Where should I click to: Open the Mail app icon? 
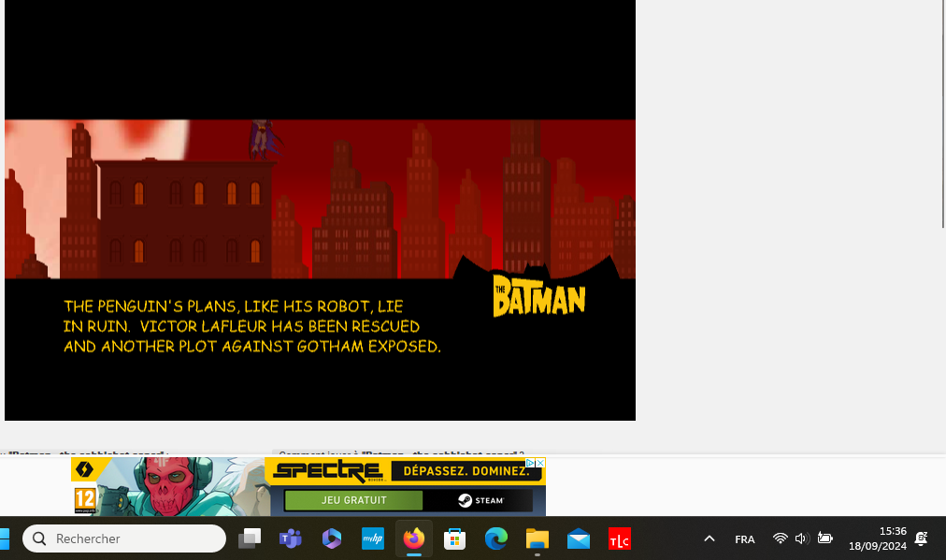tap(578, 539)
